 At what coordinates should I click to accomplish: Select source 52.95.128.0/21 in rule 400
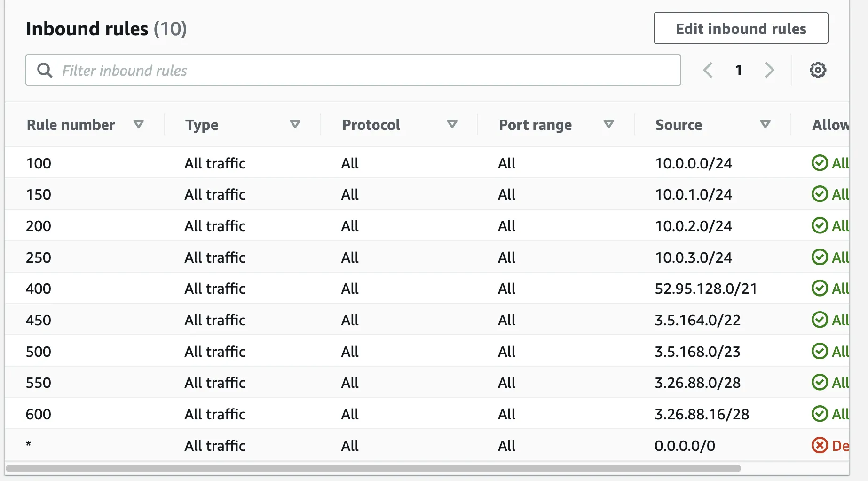pos(706,289)
